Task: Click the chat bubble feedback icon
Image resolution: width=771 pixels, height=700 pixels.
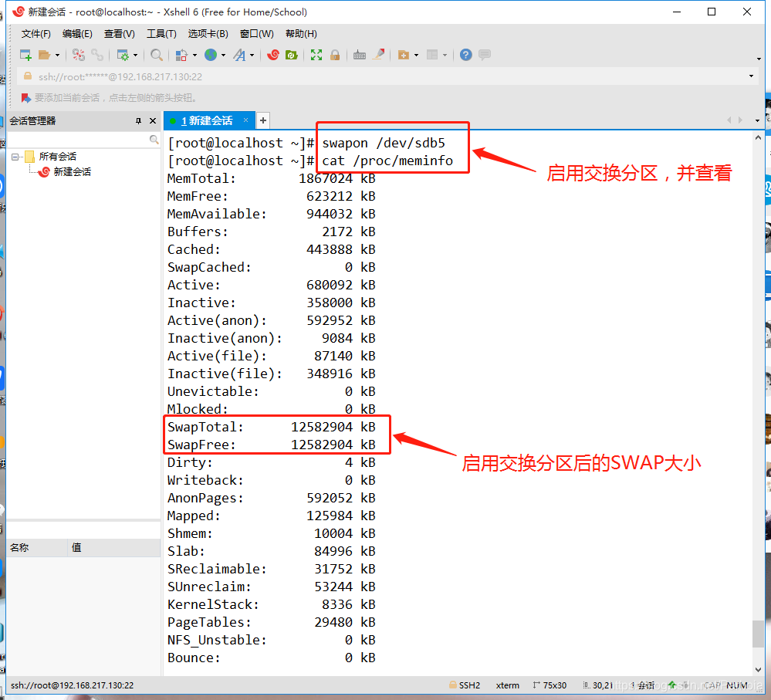Action: (x=485, y=55)
